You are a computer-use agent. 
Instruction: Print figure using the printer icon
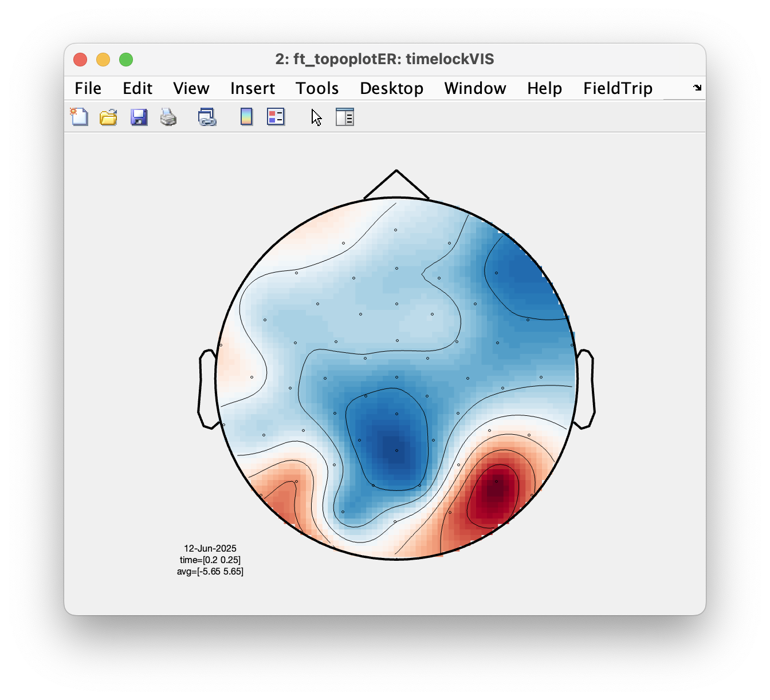[168, 117]
